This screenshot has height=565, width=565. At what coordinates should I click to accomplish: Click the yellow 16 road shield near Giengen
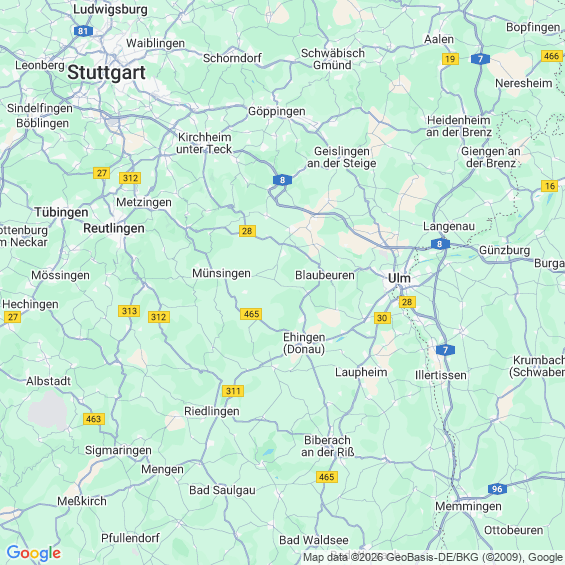tap(550, 186)
